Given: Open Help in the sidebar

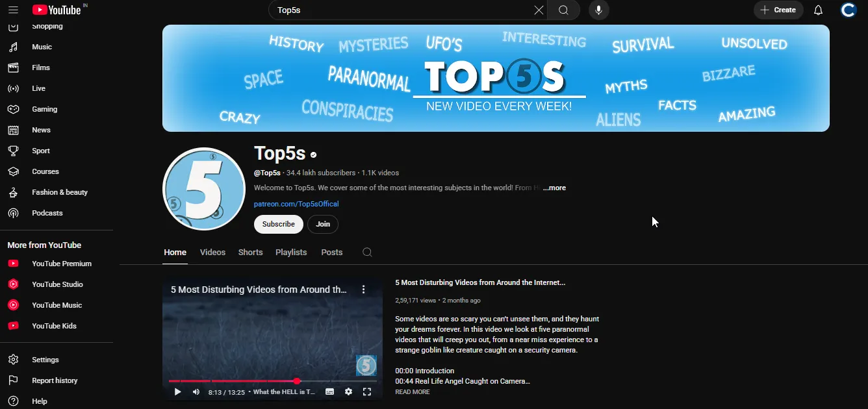Looking at the screenshot, I should (x=57, y=401).
